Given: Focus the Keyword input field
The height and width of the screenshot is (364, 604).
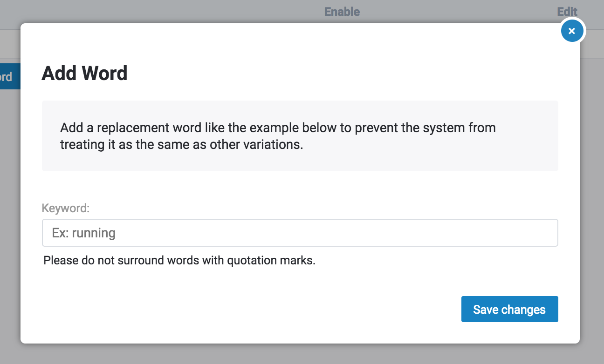Looking at the screenshot, I should [x=300, y=233].
